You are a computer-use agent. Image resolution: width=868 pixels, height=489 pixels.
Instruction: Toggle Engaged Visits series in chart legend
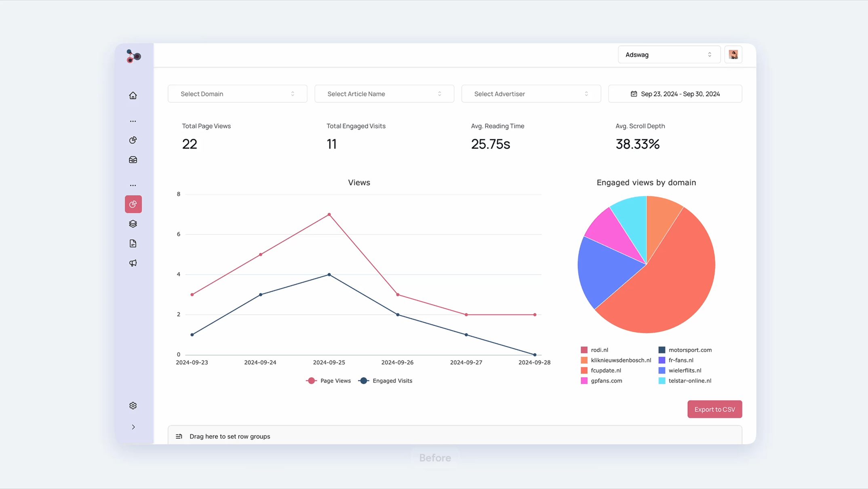[x=386, y=381]
